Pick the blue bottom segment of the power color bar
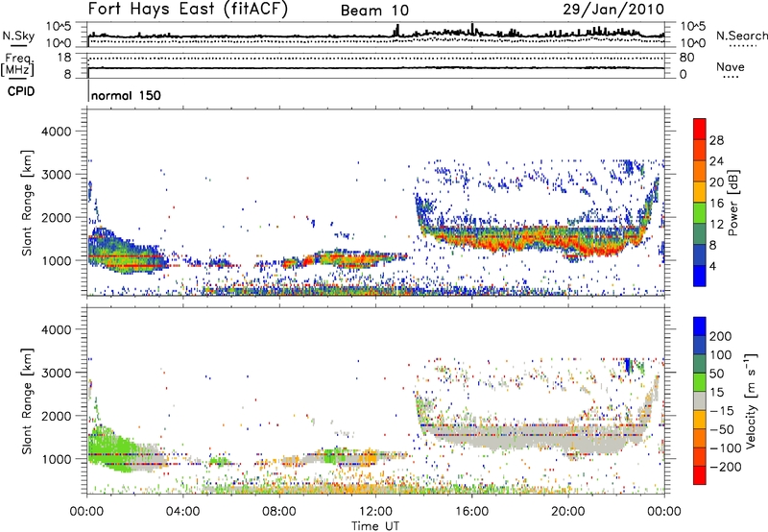Image resolution: width=768 pixels, height=532 pixels. pos(700,276)
